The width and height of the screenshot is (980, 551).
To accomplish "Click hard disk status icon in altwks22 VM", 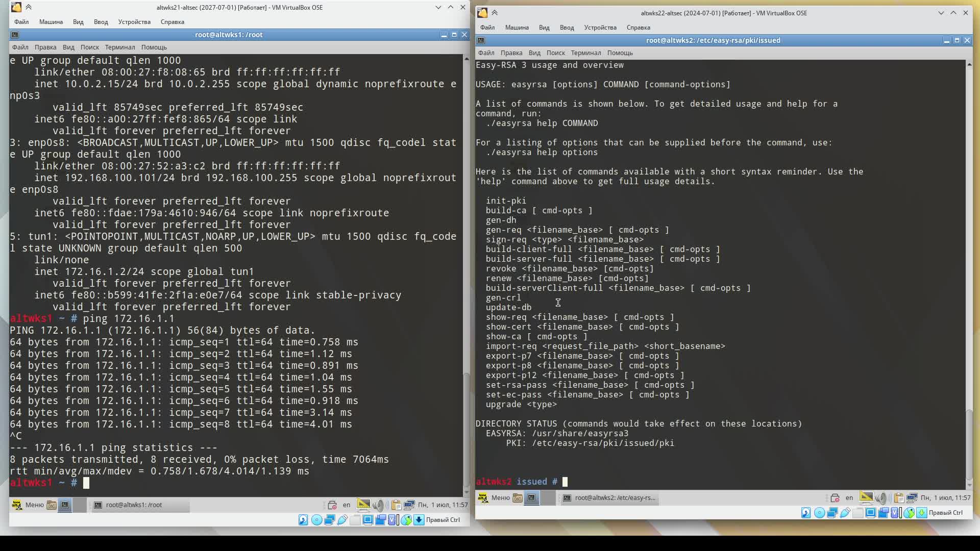I will (806, 513).
